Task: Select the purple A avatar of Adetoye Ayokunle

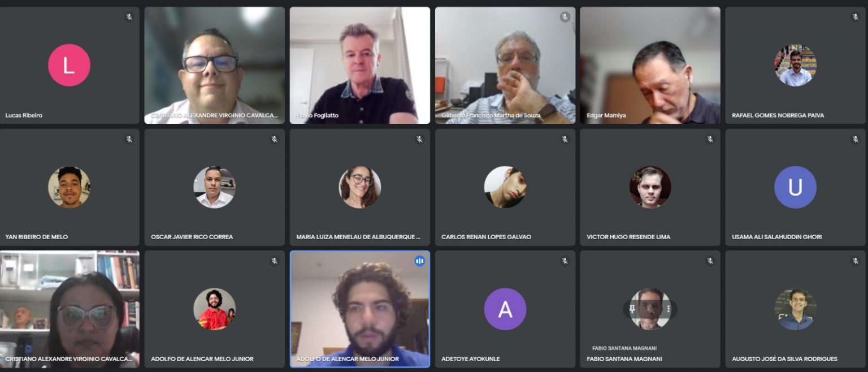Action: coord(505,309)
